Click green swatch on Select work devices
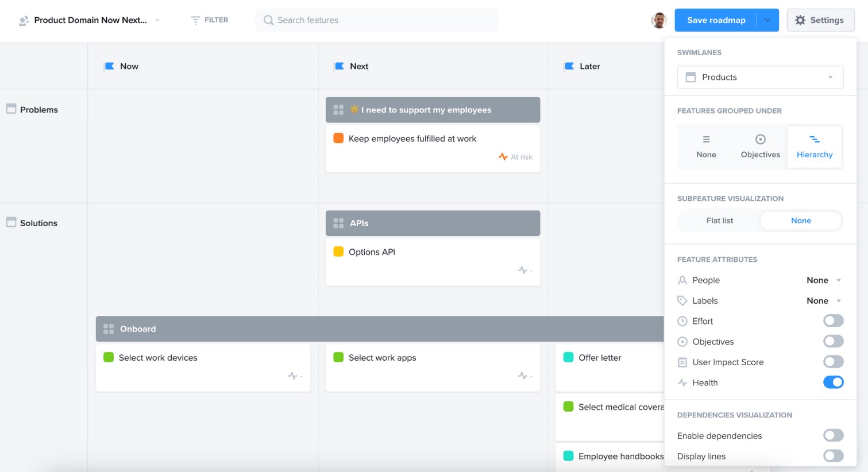Screen dimensions: 868x472 [109, 357]
